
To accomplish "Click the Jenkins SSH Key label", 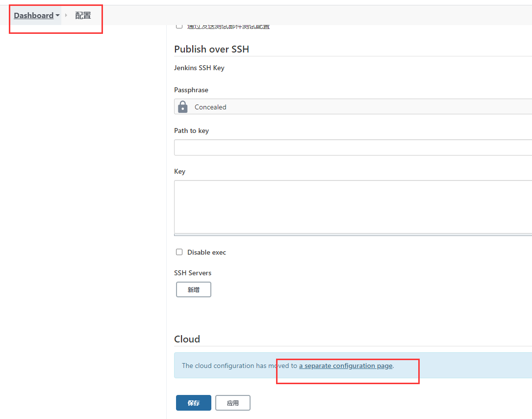I will (x=199, y=68).
